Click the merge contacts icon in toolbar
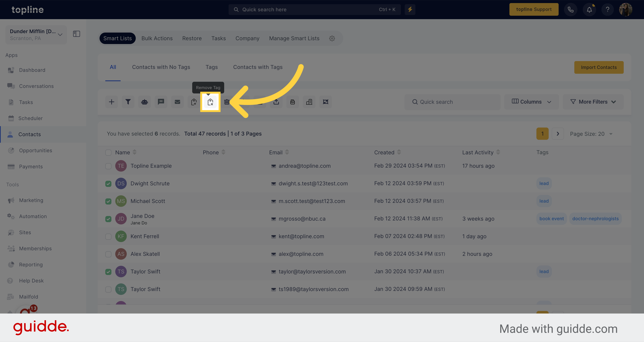The height and width of the screenshot is (342, 644). tap(325, 102)
